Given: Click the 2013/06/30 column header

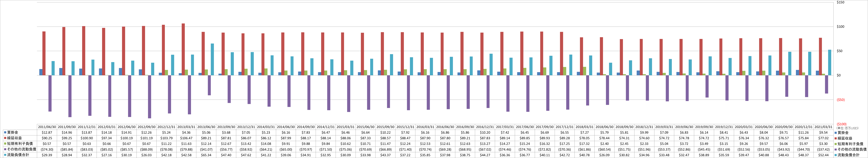Looking at the screenshot, I should click(206, 127).
